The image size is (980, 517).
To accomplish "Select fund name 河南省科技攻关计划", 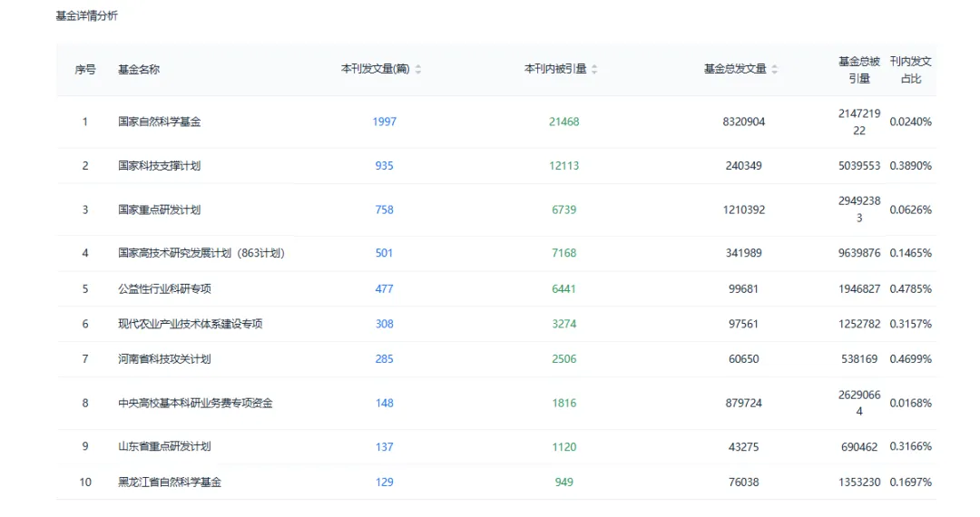I will click(x=164, y=359).
